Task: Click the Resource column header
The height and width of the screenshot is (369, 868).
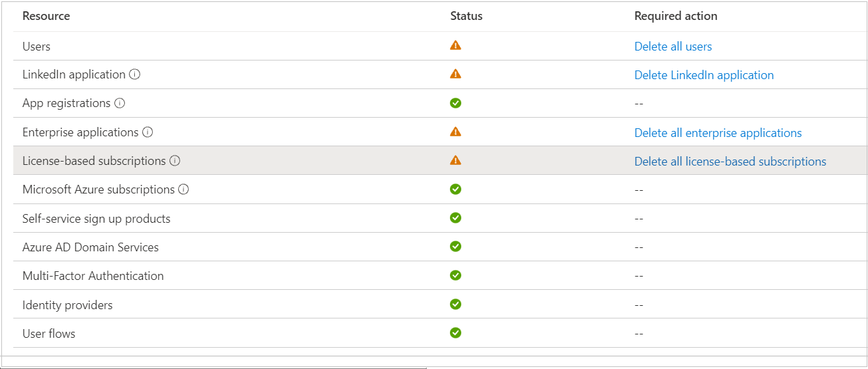Action: [x=46, y=16]
